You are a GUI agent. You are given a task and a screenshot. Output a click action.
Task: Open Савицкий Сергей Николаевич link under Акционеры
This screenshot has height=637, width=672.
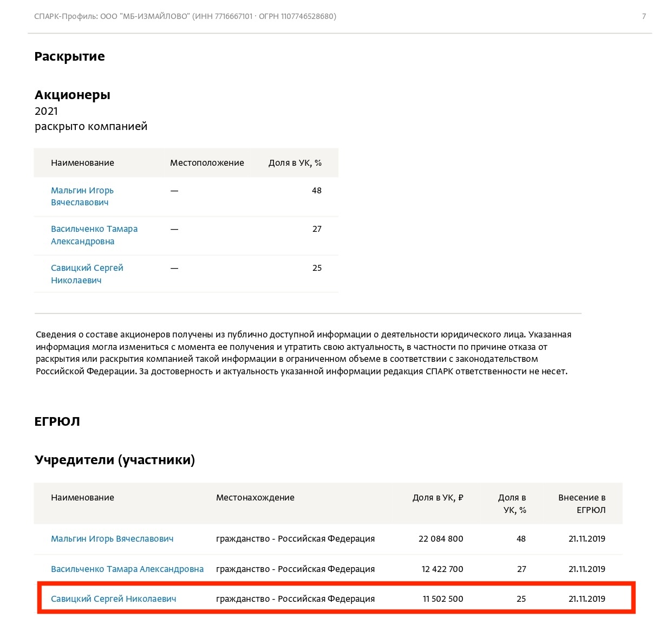[x=87, y=274]
